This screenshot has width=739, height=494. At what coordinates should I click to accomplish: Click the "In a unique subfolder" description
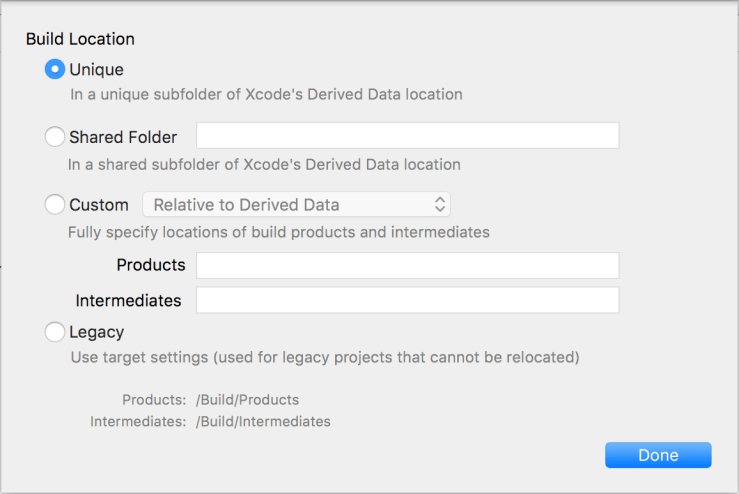(266, 95)
